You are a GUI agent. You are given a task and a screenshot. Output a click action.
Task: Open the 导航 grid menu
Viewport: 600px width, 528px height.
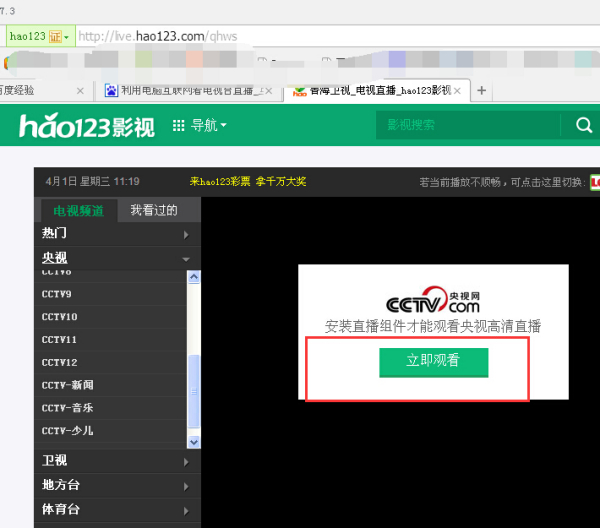(199, 125)
